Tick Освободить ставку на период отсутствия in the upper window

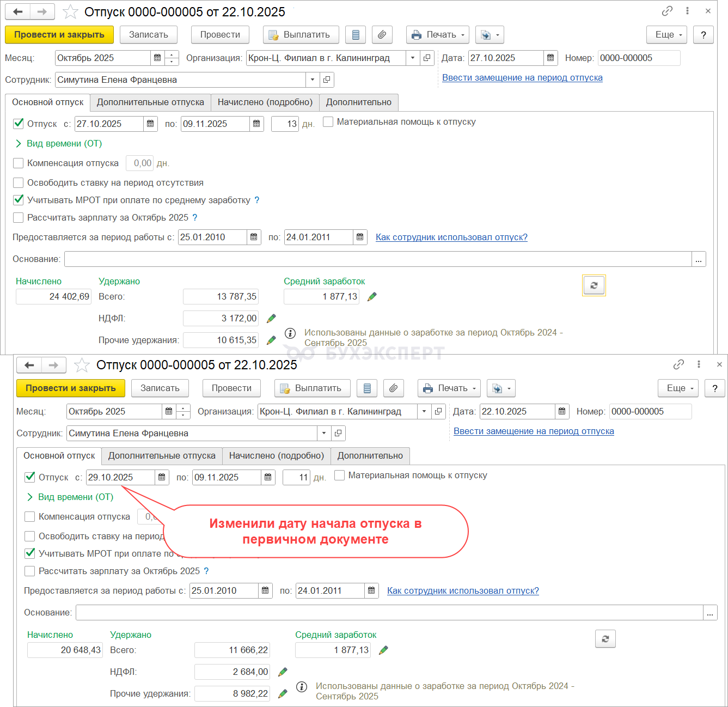click(x=19, y=183)
